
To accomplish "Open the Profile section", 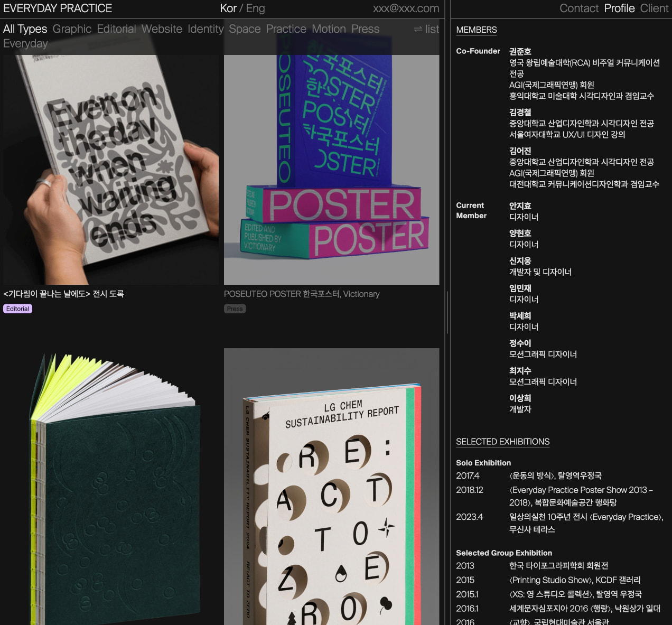I will 620,8.
